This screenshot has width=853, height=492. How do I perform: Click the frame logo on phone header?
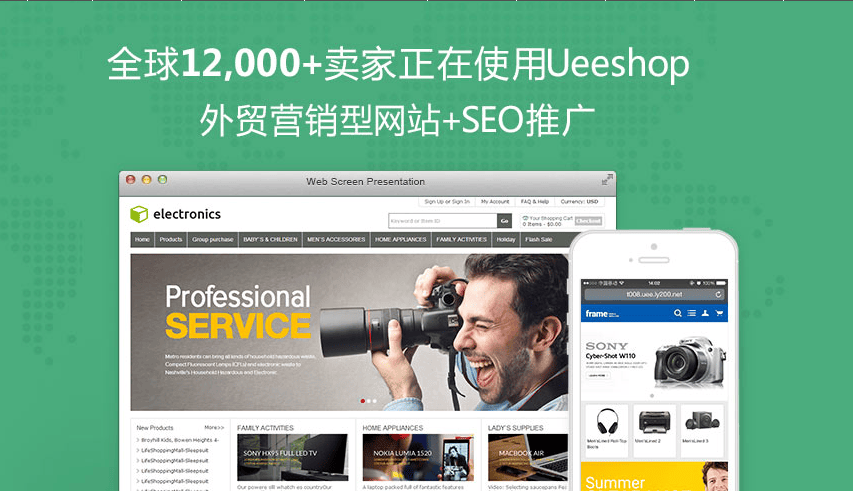click(x=597, y=313)
